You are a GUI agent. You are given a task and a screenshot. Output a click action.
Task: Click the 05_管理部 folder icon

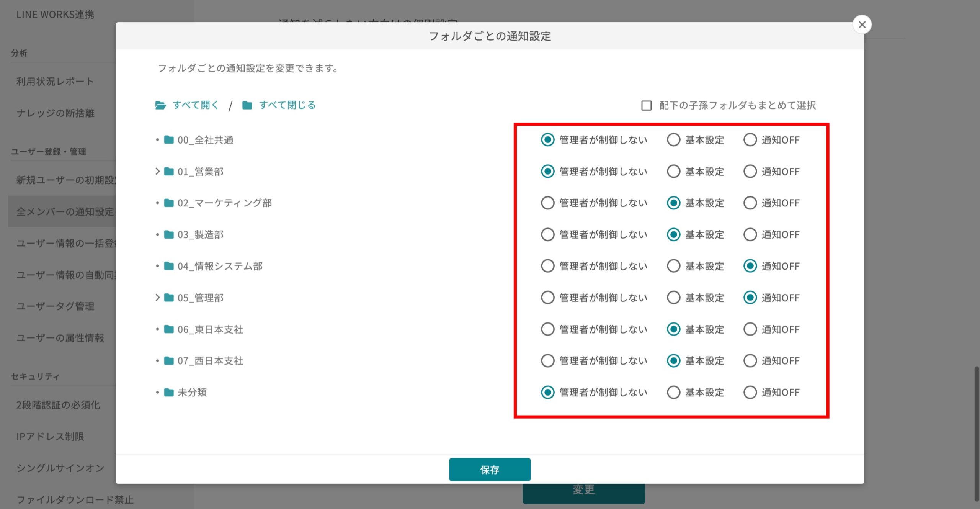pos(169,298)
